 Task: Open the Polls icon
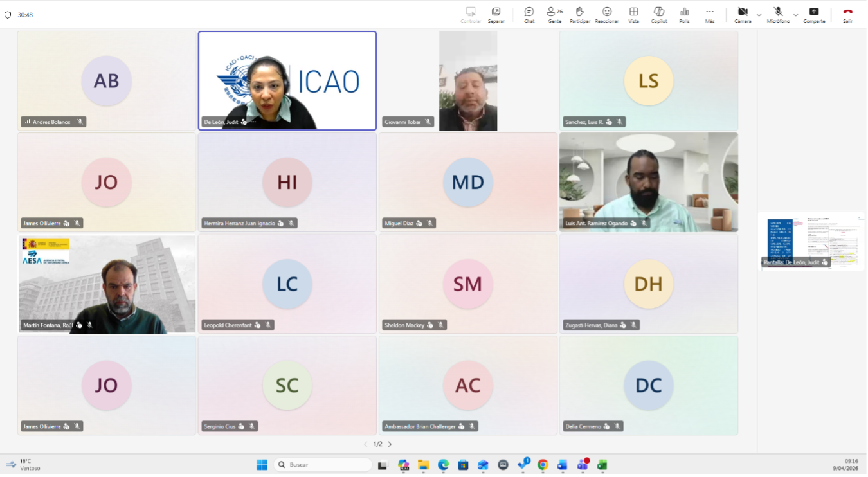684,14
